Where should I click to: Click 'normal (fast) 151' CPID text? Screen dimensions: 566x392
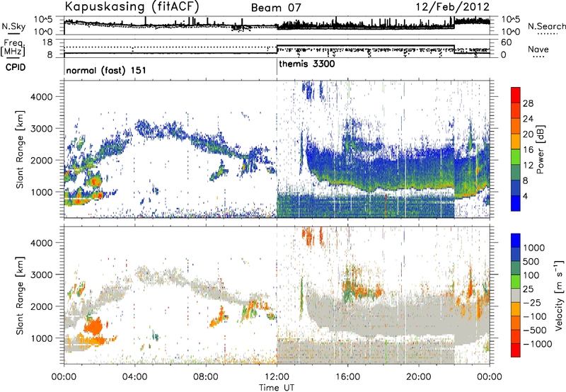click(106, 70)
